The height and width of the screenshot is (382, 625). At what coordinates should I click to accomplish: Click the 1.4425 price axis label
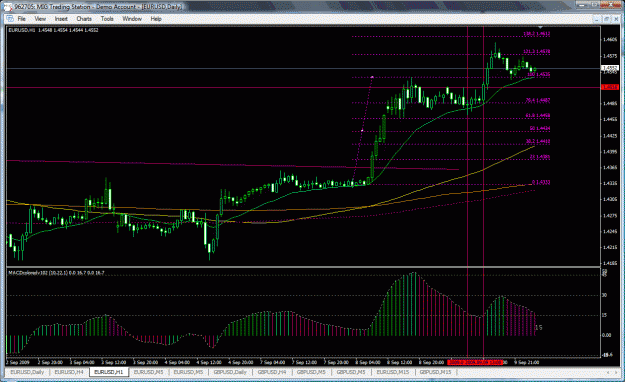point(610,136)
